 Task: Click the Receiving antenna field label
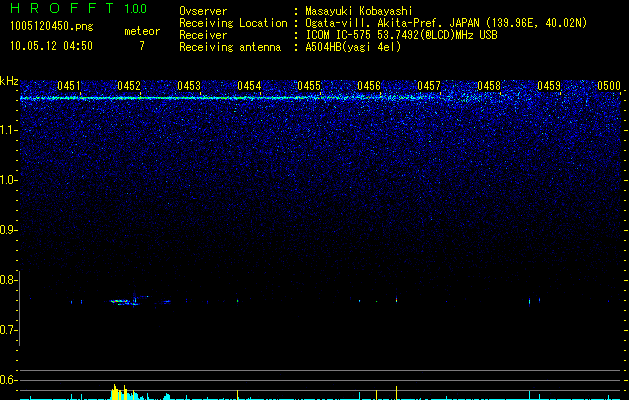[x=230, y=47]
